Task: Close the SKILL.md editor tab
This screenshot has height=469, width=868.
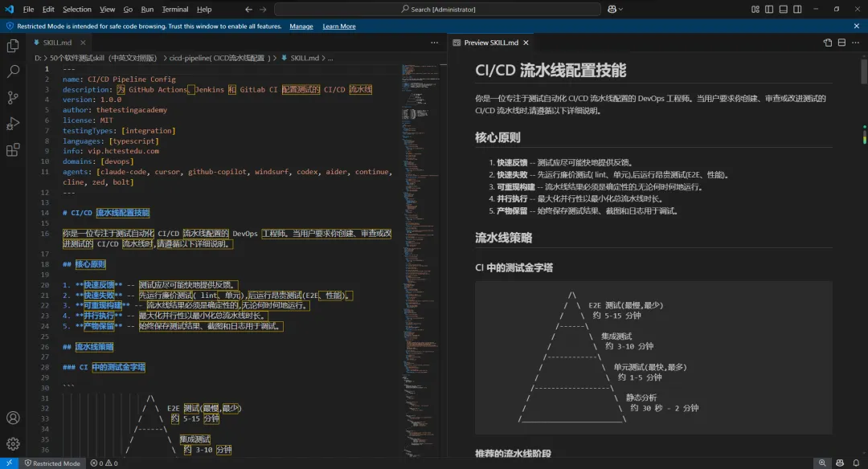Action: pyautogui.click(x=83, y=43)
